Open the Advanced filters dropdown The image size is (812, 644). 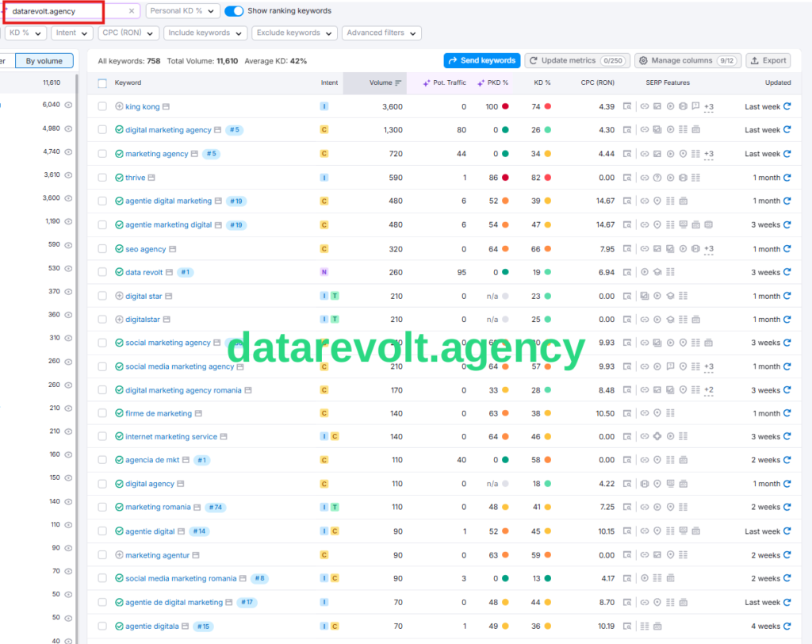(x=381, y=33)
